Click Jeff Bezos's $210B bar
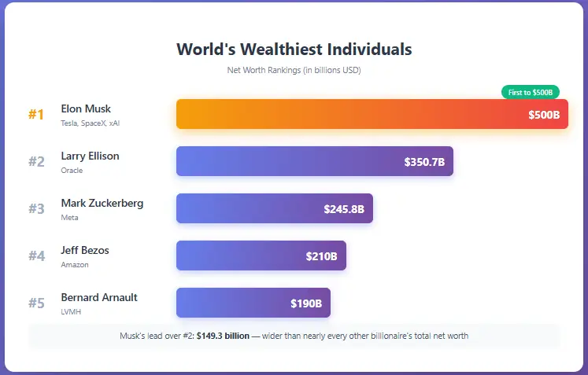Image resolution: width=588 pixels, height=375 pixels. (x=261, y=256)
